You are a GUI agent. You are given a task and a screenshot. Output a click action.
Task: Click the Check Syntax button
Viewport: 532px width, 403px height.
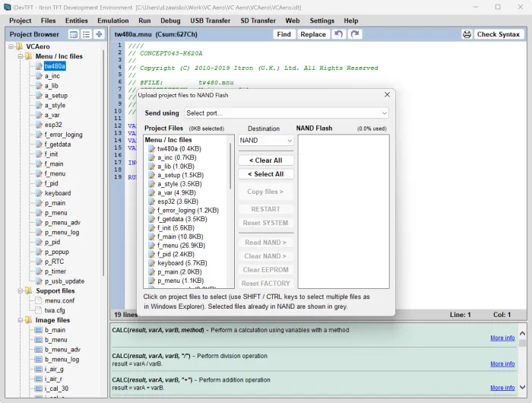498,34
